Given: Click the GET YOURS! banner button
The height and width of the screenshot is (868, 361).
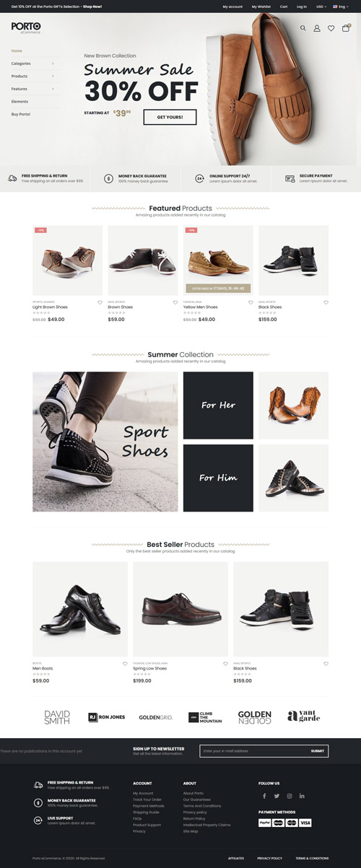Looking at the screenshot, I should pyautogui.click(x=170, y=117).
